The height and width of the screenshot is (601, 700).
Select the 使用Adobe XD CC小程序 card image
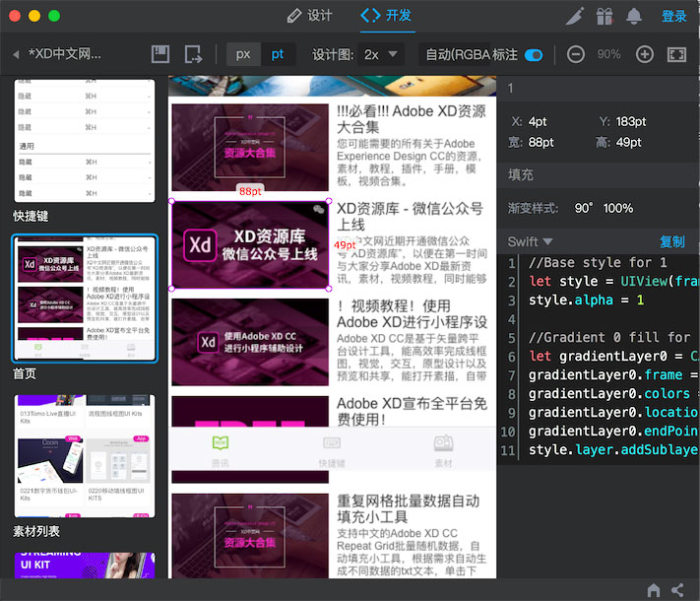[x=250, y=342]
